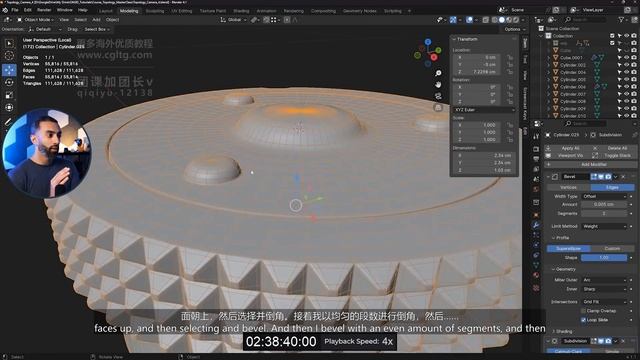This screenshot has width=640, height=360.
Task: Select the Select Box tool in the toolbar
Action: tap(9, 43)
